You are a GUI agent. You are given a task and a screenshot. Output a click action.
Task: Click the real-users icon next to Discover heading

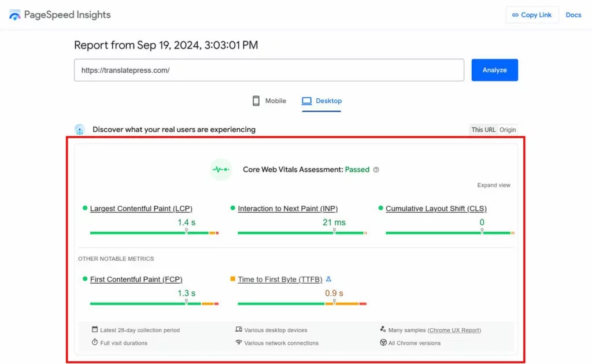79,129
